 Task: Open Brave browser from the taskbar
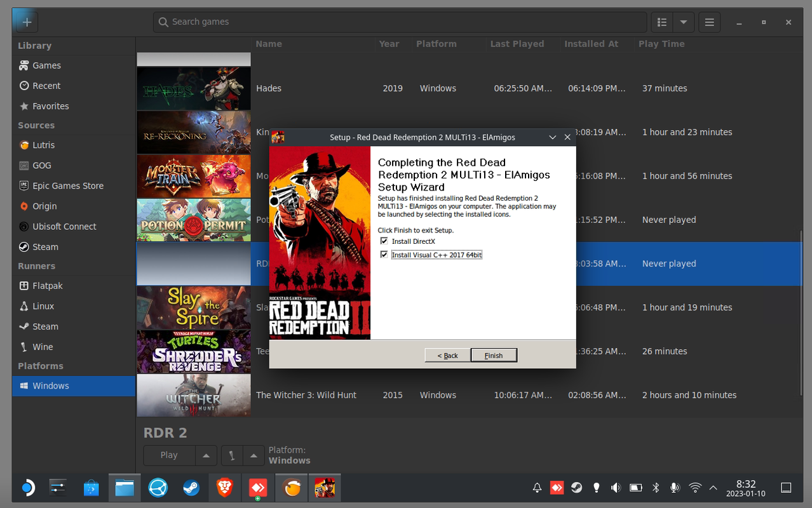coord(224,488)
